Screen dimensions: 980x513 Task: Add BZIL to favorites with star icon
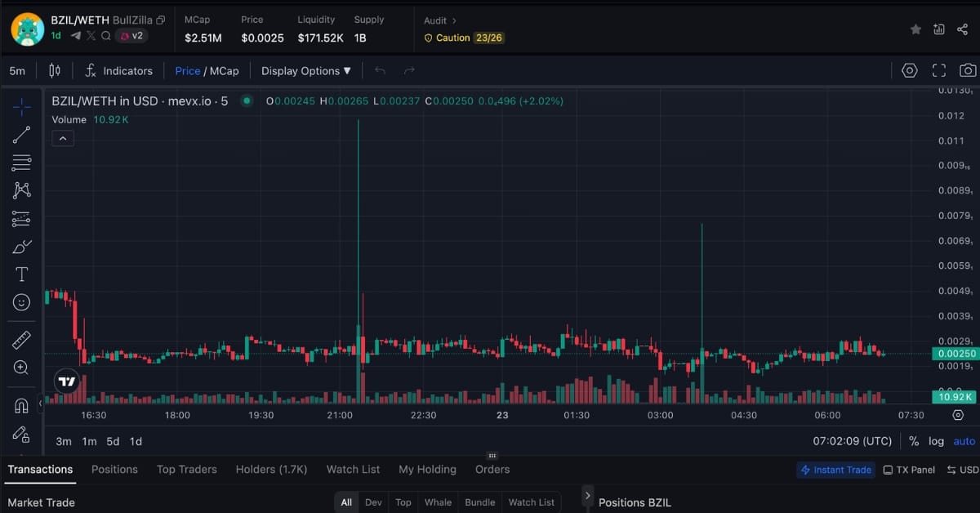click(x=916, y=29)
